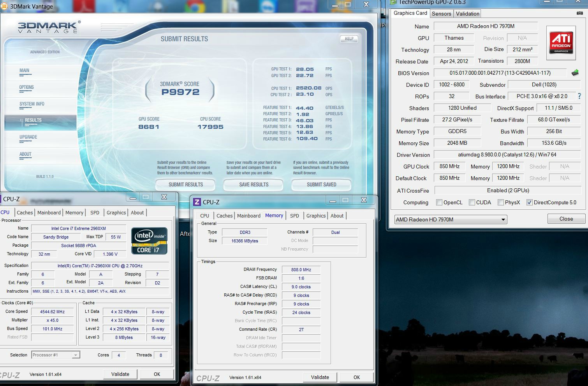Maximize the 3DMark Vantage window
588x386 pixels.
click(x=348, y=4)
